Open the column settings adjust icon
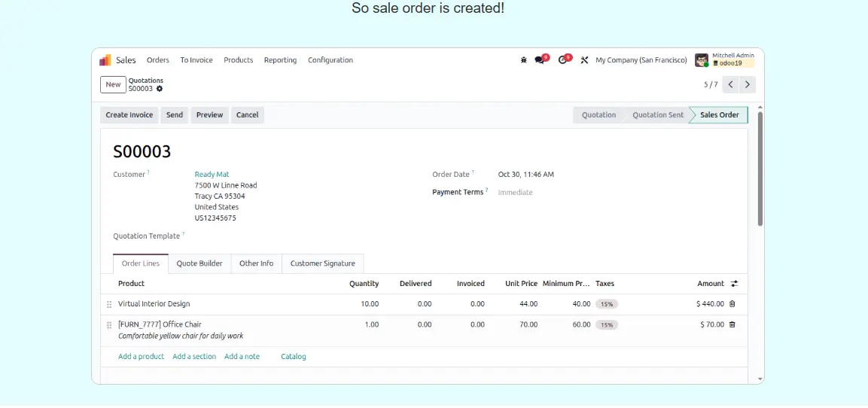The image size is (868, 408). tap(734, 284)
